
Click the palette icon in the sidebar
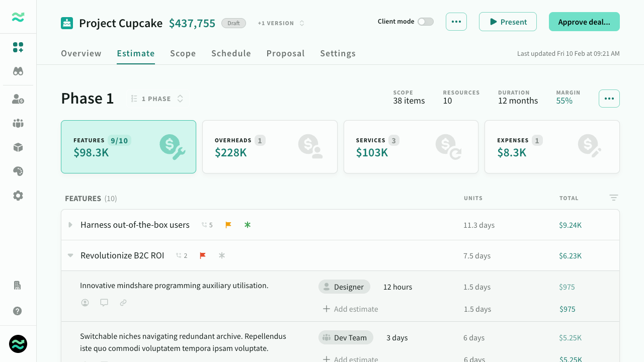click(18, 171)
